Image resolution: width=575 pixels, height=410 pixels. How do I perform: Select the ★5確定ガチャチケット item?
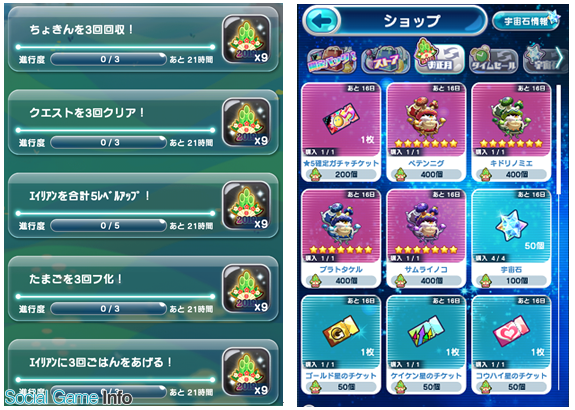341,132
